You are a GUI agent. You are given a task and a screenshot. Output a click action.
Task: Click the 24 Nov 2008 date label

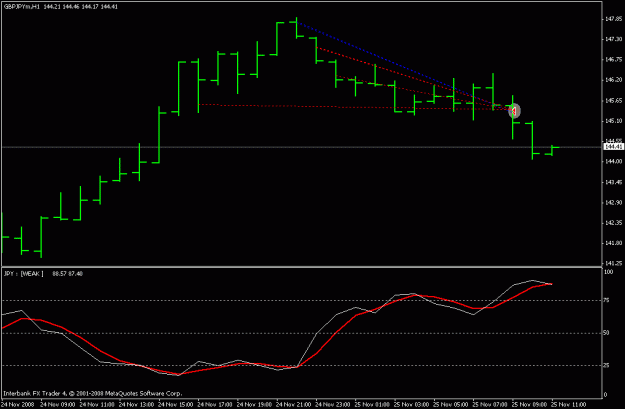pyautogui.click(x=18, y=405)
